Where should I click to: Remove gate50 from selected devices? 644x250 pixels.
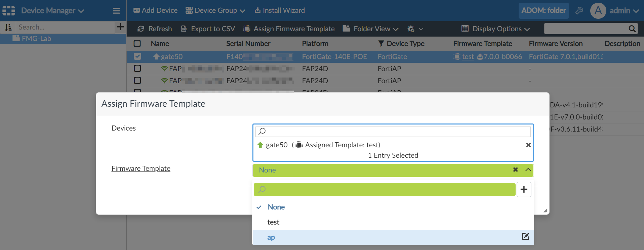click(x=528, y=145)
